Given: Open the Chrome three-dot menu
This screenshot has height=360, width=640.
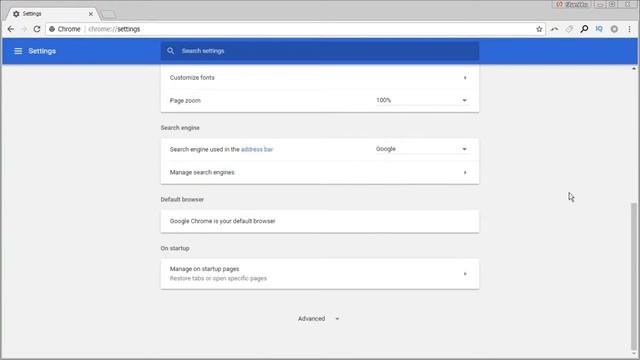Looking at the screenshot, I should 629,29.
